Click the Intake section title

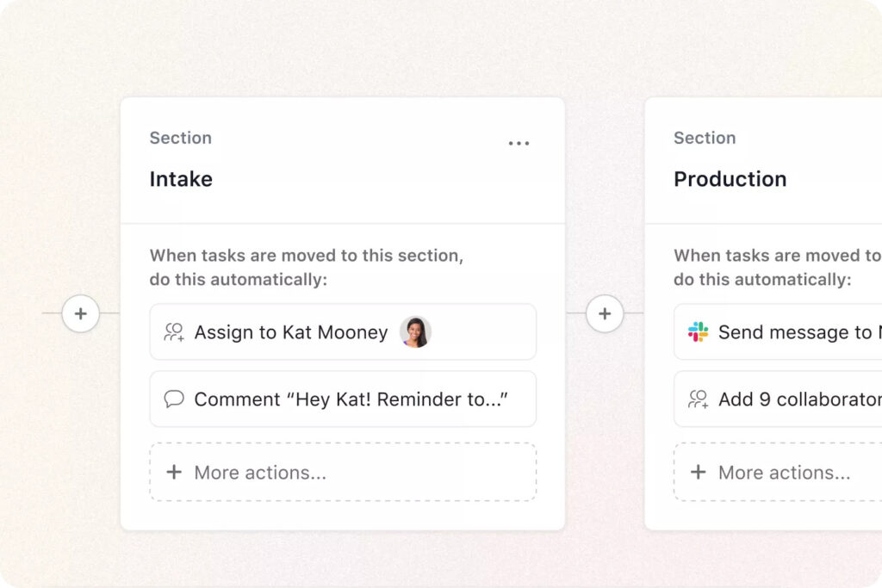pyautogui.click(x=181, y=179)
